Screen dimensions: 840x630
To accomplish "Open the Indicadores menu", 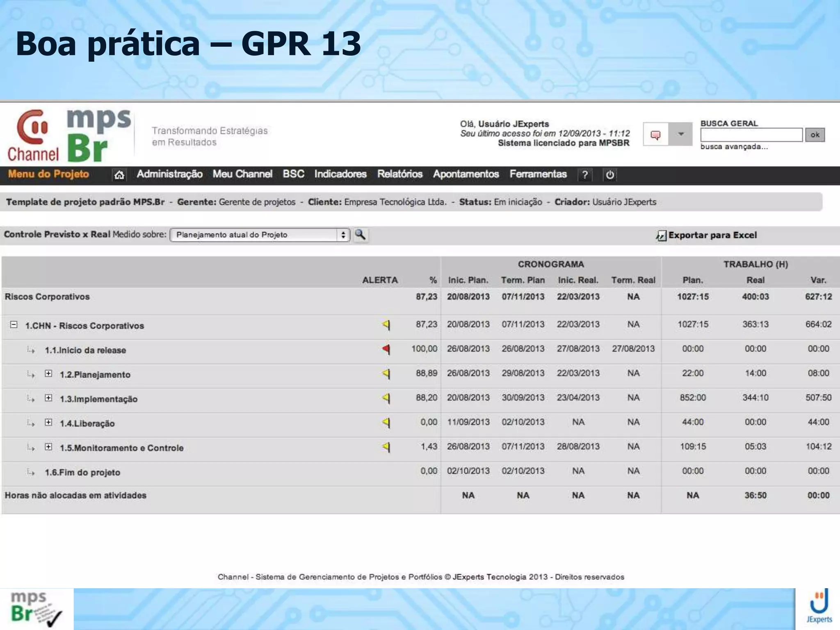I will 340,174.
